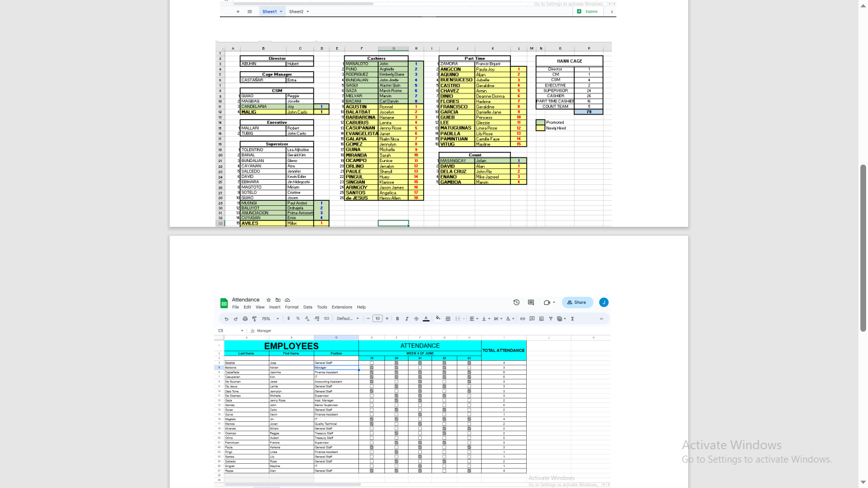Open the text wrapping dropdown

[x=498, y=319]
